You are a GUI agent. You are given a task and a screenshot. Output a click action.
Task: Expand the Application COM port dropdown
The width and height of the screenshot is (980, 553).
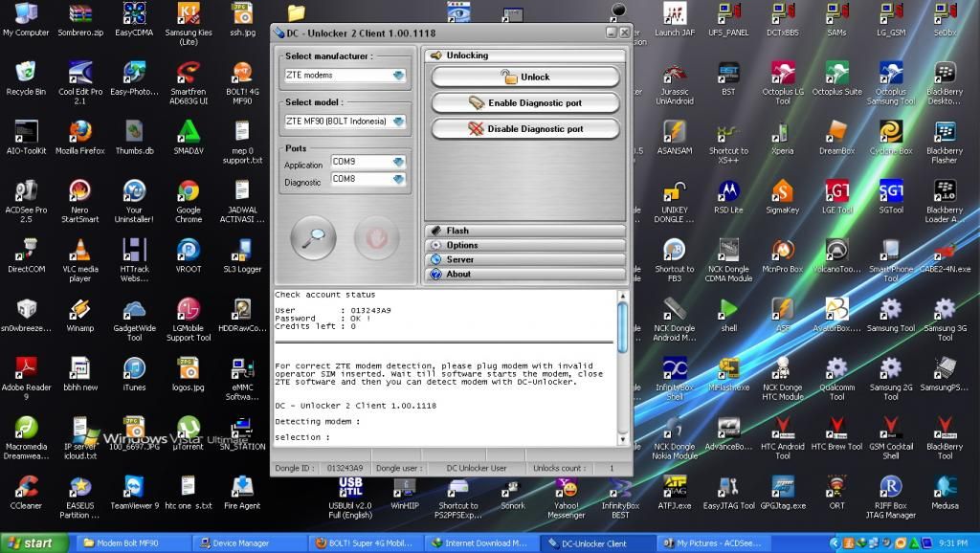click(398, 163)
